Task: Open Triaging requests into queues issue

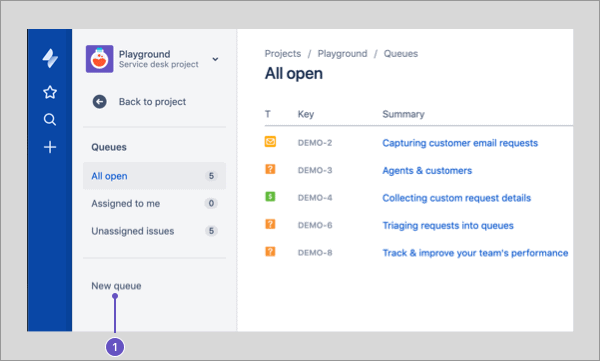Action: pos(448,226)
